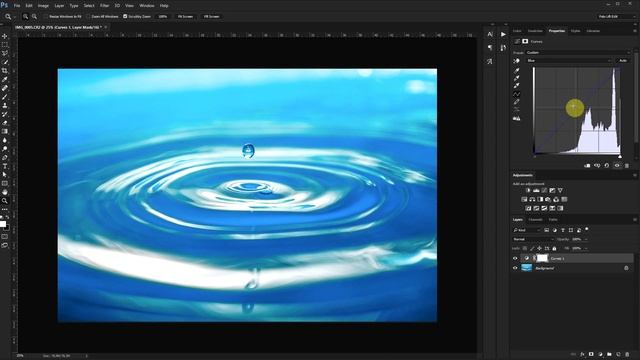Open the Blue channel dropdown
Viewport: 640px width, 360px height.
569,60
